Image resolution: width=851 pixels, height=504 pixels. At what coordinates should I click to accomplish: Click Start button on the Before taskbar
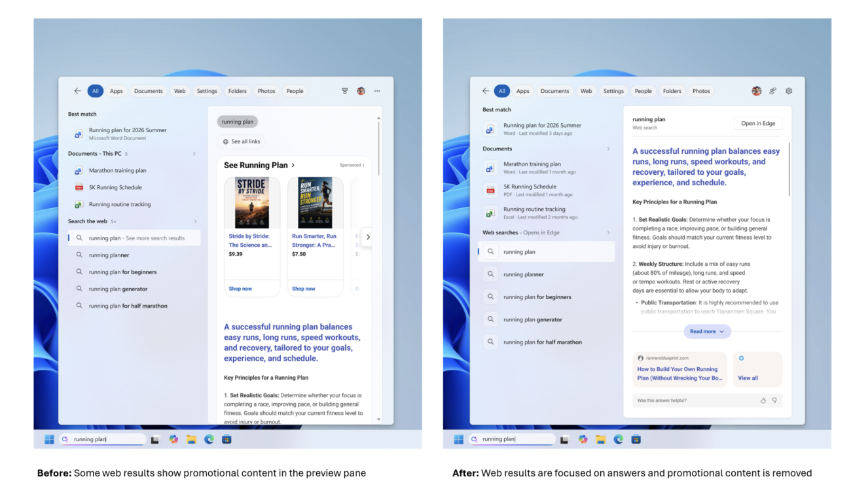tap(49, 439)
